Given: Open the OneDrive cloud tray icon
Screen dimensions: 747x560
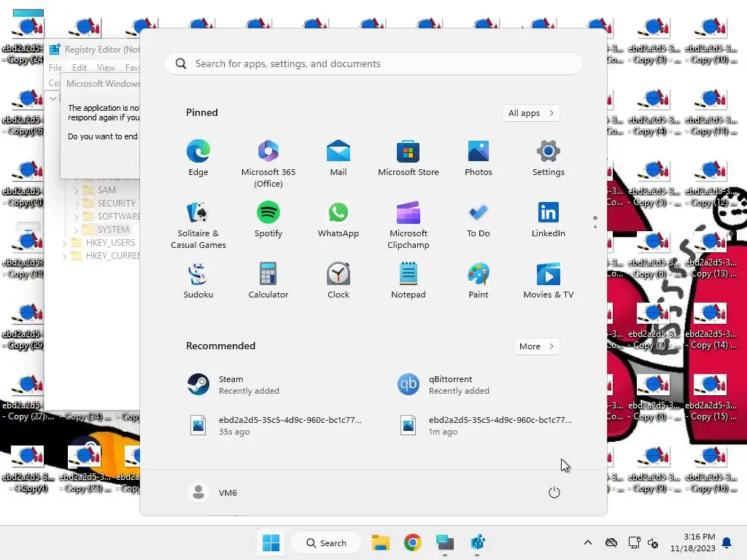Looking at the screenshot, I should click(611, 542).
